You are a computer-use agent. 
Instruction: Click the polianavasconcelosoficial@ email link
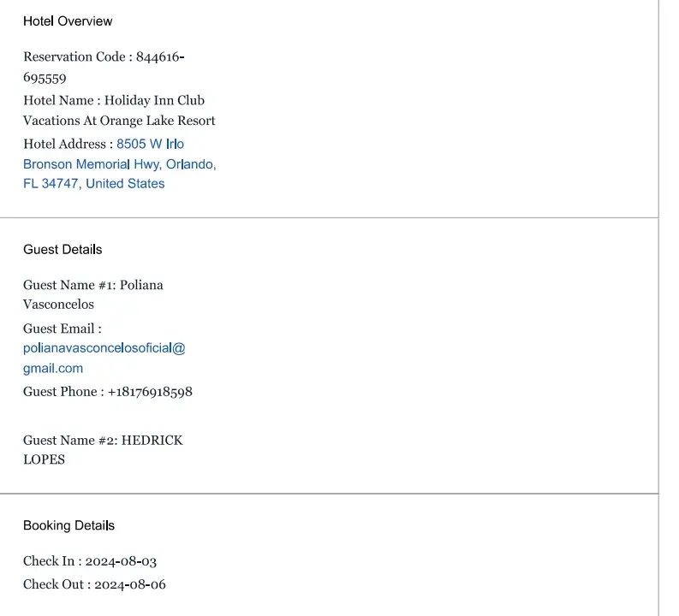point(104,348)
